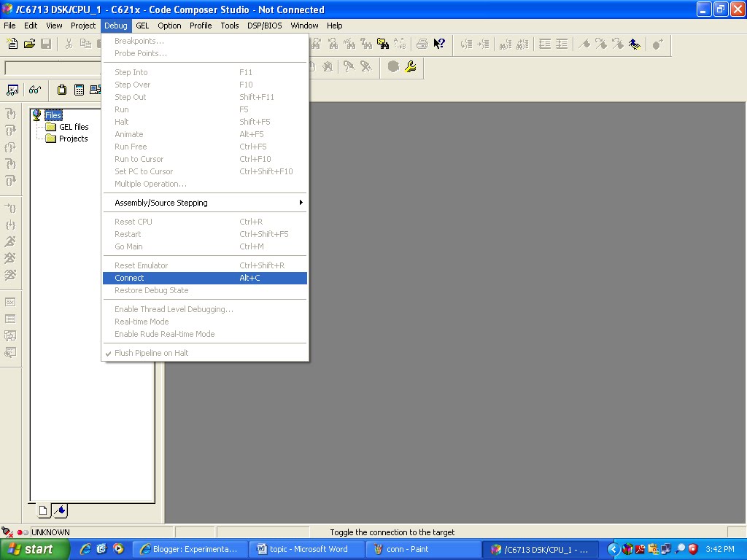This screenshot has height=560, width=747.
Task: Click the Copy icon in toolbar
Action: [86, 44]
